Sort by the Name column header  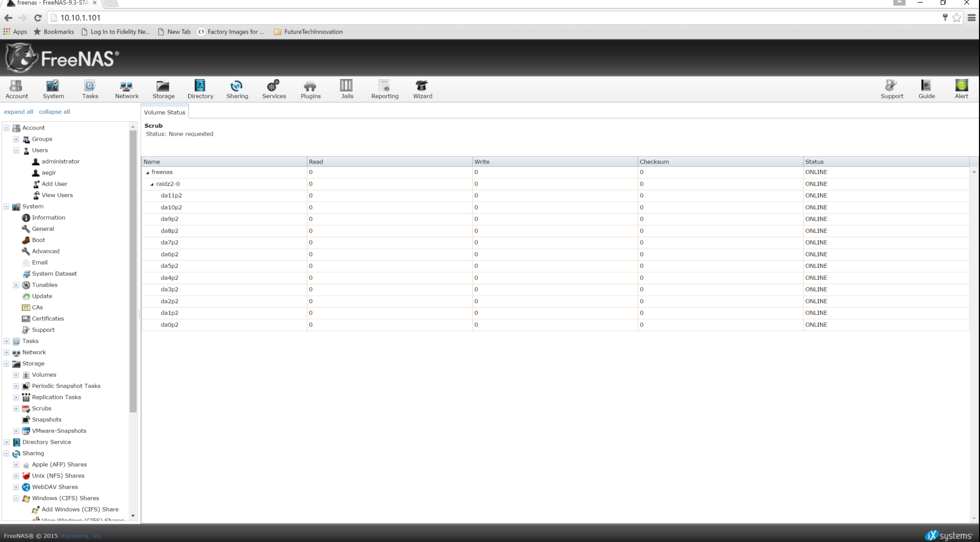[224, 162]
